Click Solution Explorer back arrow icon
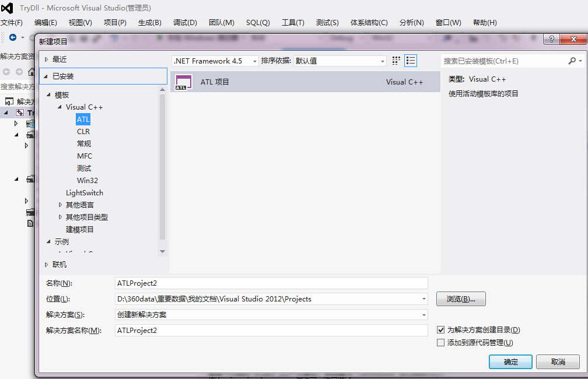Screen dimensions: 588x379 (x=6, y=72)
